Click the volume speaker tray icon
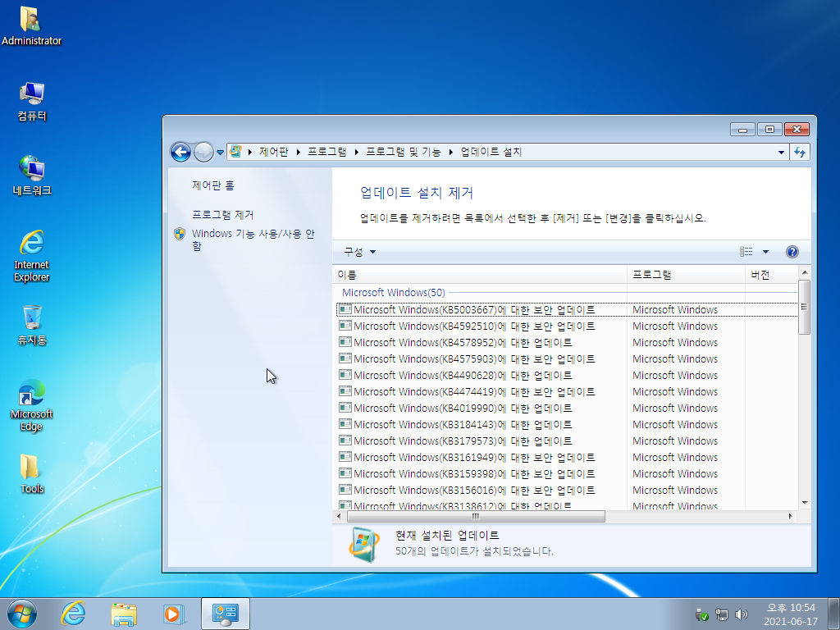Image resolution: width=840 pixels, height=630 pixels. click(742, 614)
